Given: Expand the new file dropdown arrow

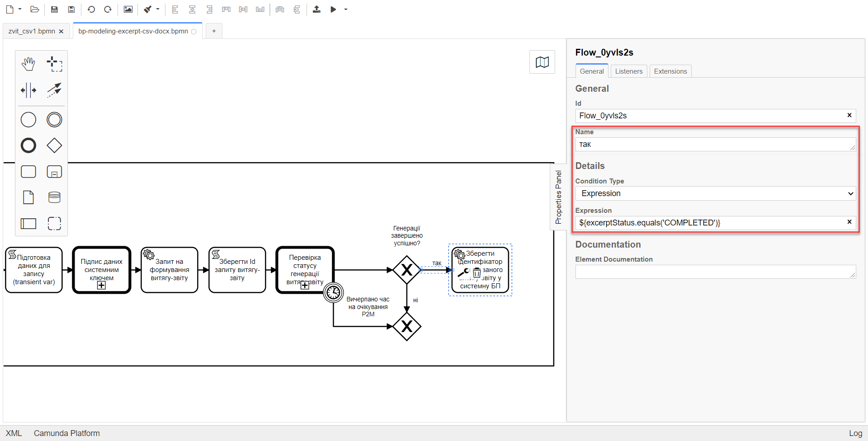Looking at the screenshot, I should tap(20, 9).
